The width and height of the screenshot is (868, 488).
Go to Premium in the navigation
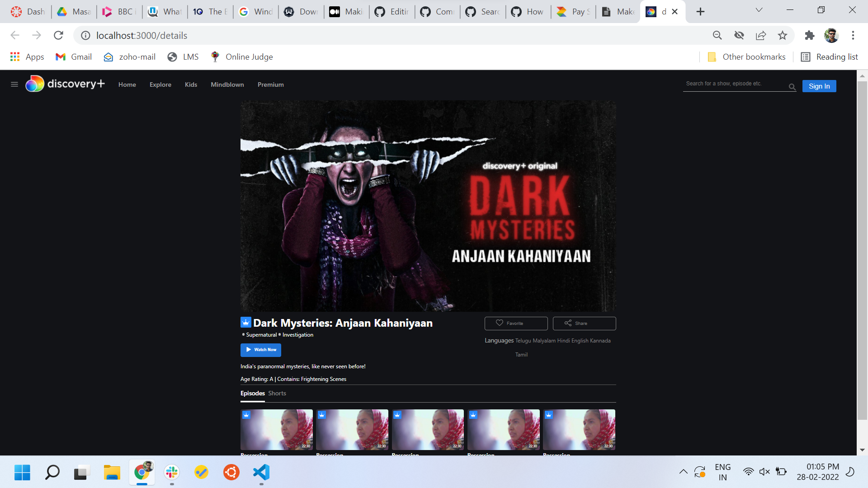tap(270, 85)
